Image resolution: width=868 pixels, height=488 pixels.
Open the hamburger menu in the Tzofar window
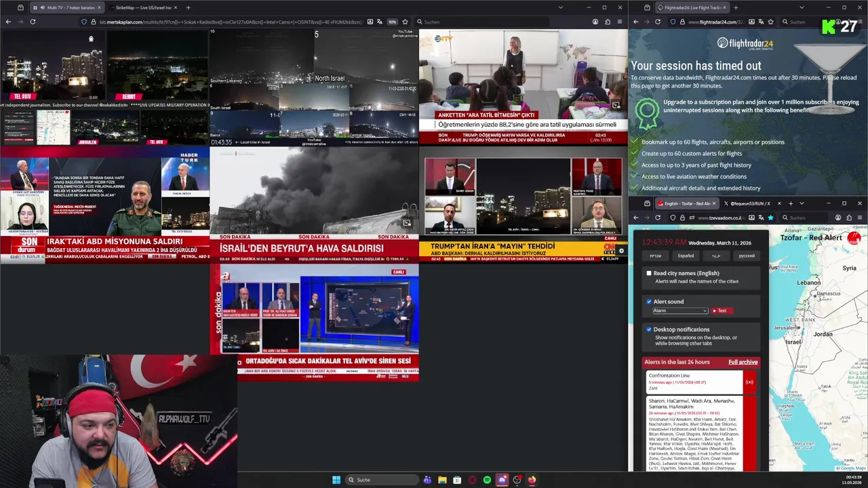860,218
